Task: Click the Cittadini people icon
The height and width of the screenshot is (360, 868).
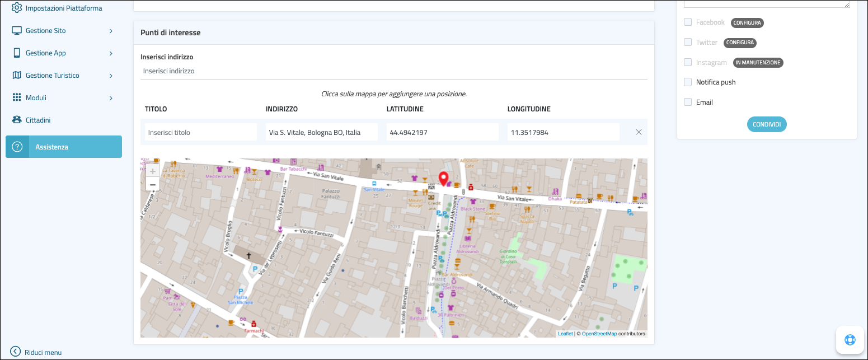Action: tap(17, 120)
